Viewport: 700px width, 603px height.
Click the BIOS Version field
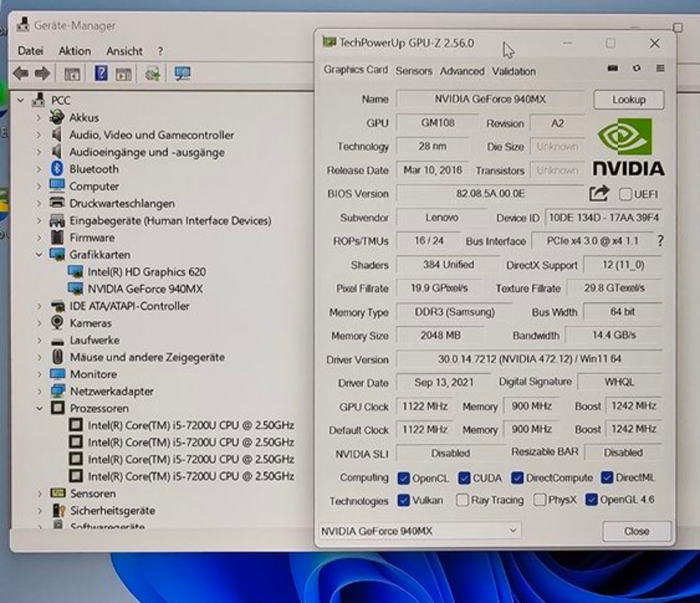pyautogui.click(x=490, y=193)
